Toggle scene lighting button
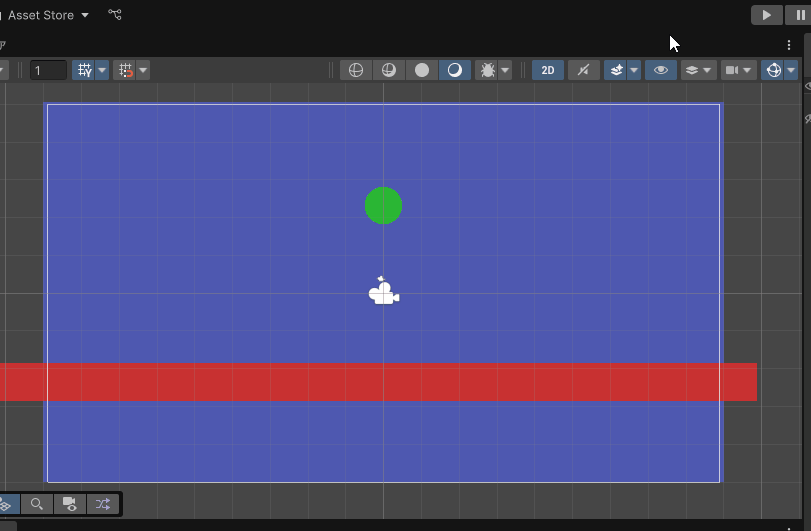Image resolution: width=811 pixels, height=531 pixels. [x=583, y=70]
